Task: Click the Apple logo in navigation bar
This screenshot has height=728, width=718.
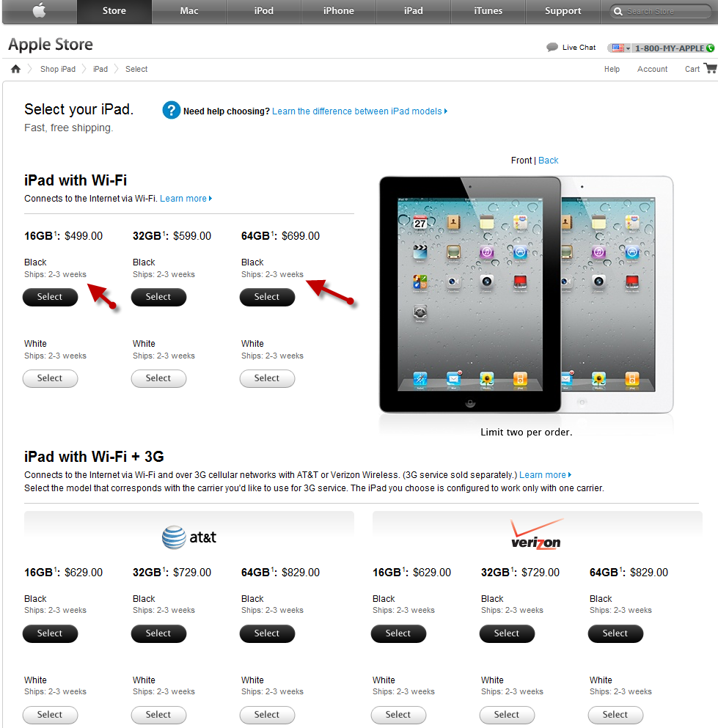Action: point(40,10)
